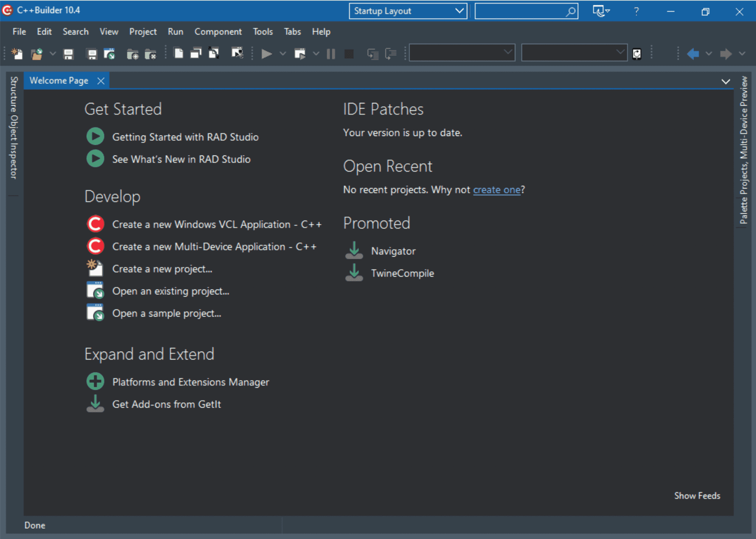This screenshot has width=756, height=539.
Task: Refresh devices next to target platform box
Action: click(636, 54)
